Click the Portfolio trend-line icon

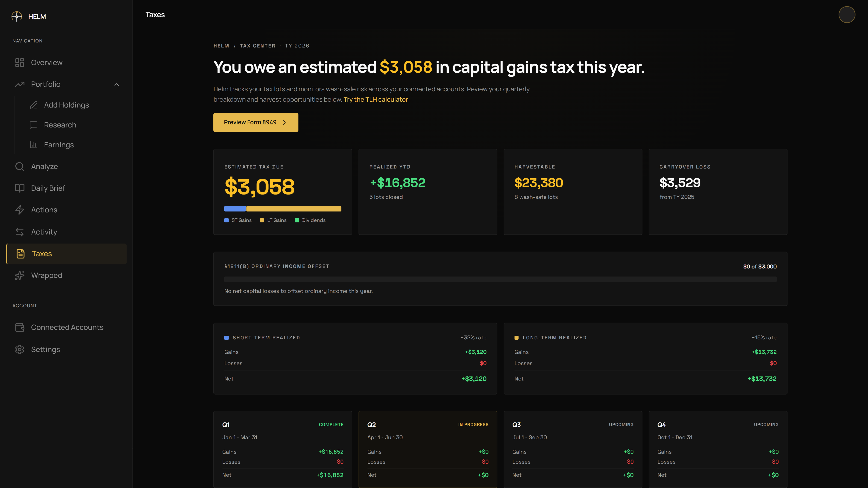coord(20,84)
